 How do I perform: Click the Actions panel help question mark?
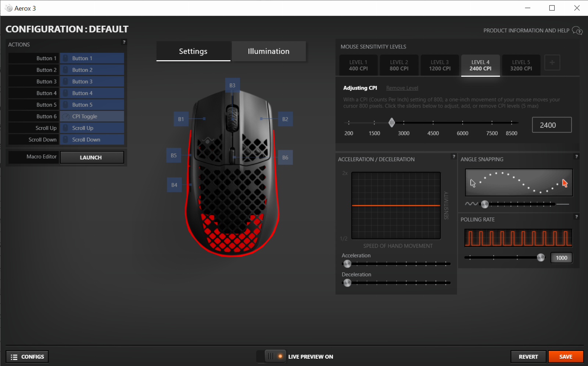pos(124,42)
